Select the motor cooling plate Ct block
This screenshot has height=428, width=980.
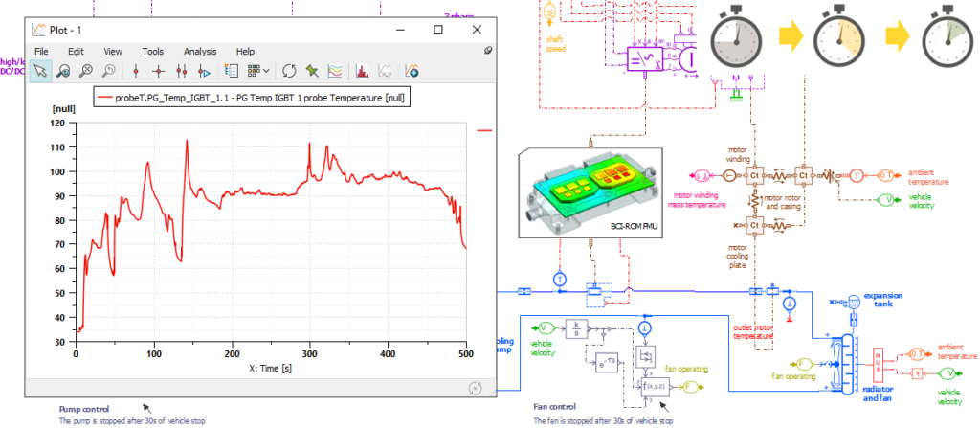754,225
